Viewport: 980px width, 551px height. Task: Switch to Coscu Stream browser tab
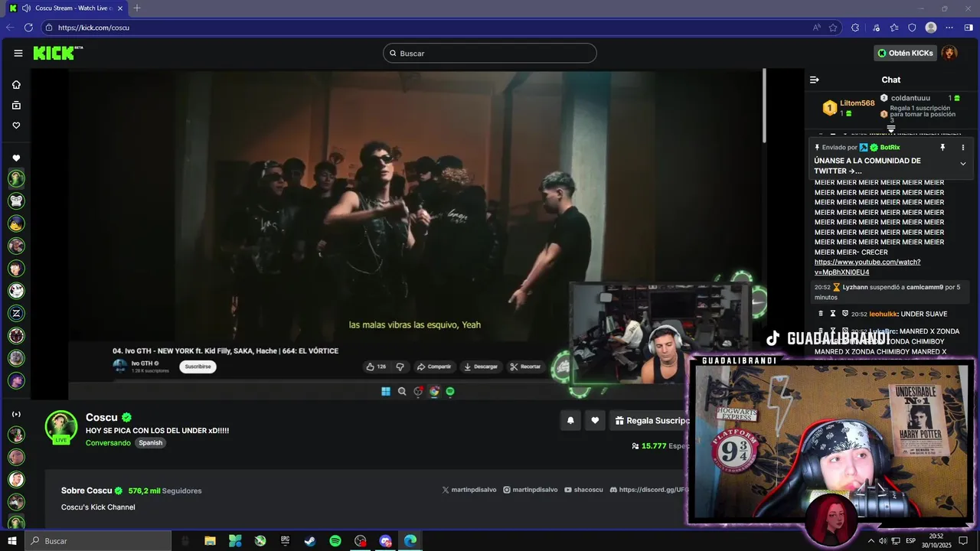pyautogui.click(x=67, y=8)
